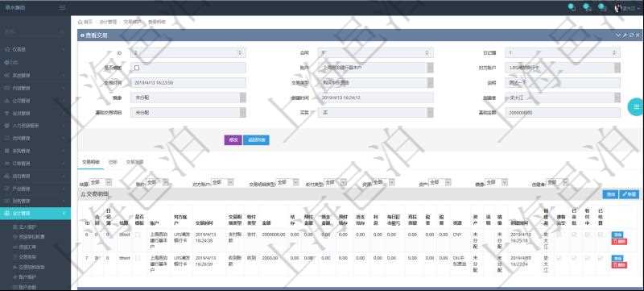Viewport: 644px width, 291px height.
Task: Toggle the sidebar hamburger menu icon
Action: [x=62, y=7]
